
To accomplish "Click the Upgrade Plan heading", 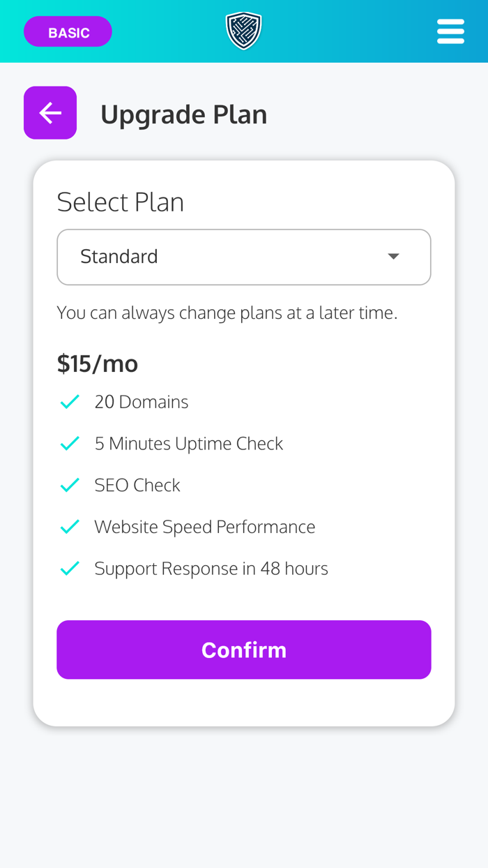I will coord(183,114).
